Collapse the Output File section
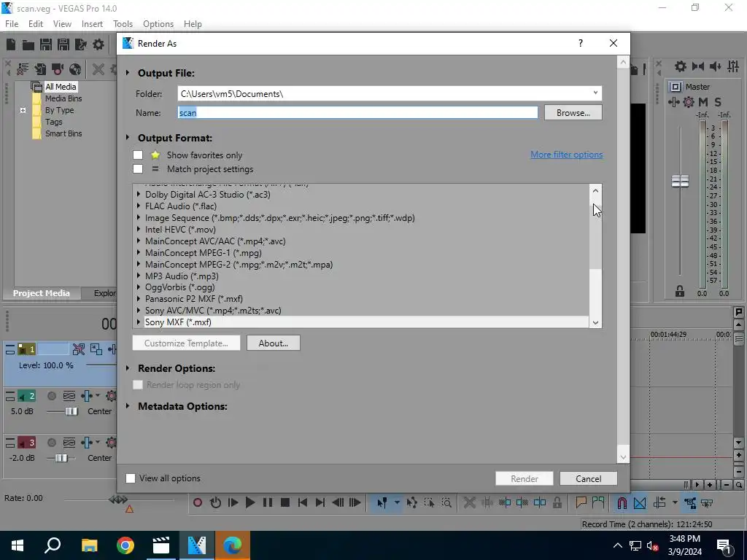Viewport: 747px width, 560px height. pos(128,73)
